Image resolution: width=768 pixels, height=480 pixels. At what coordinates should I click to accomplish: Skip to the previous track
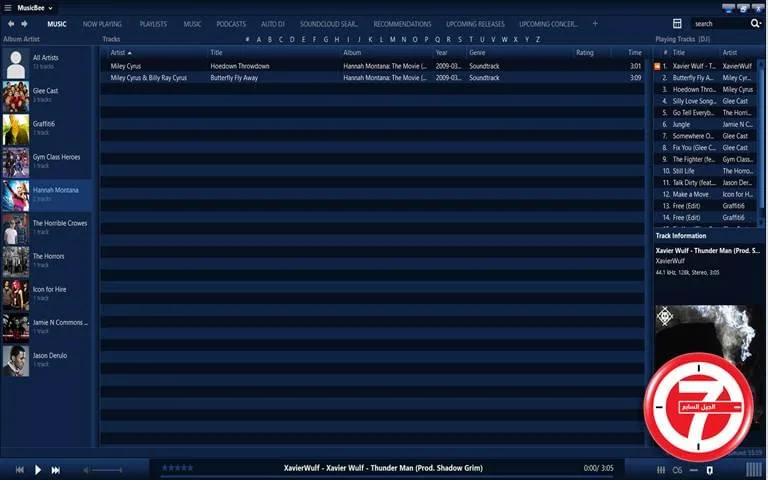pos(20,470)
